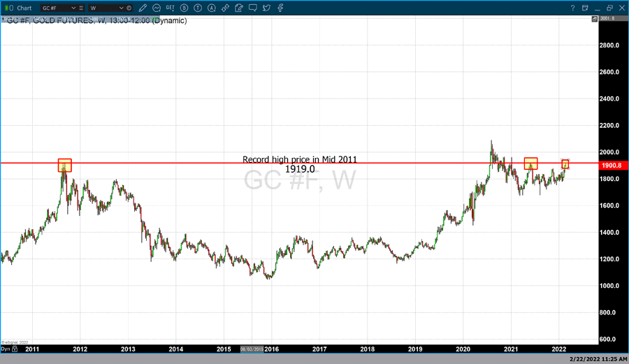The image size is (629, 364).
Task: Click the circled B toolbar icon
Action: coord(185,8)
